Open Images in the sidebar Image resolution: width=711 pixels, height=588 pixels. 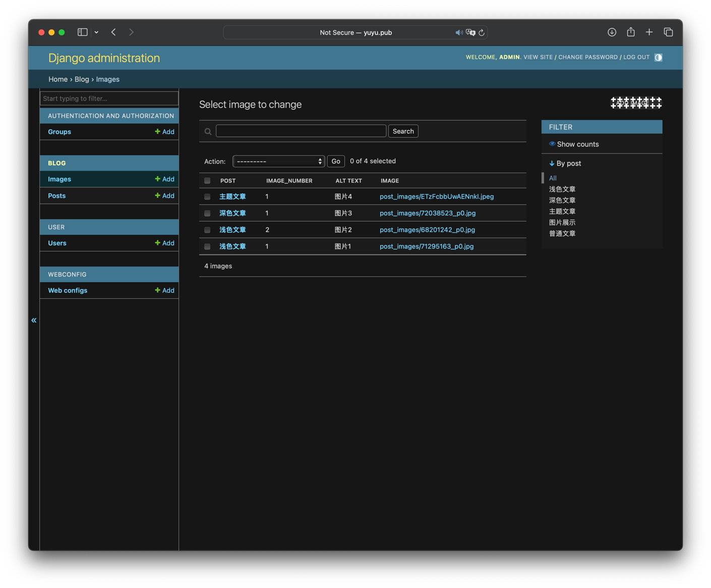[x=60, y=179]
